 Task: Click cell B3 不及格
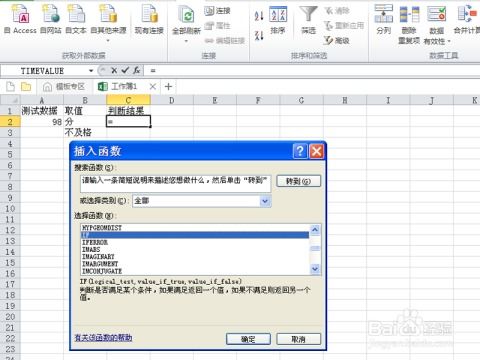pos(85,132)
